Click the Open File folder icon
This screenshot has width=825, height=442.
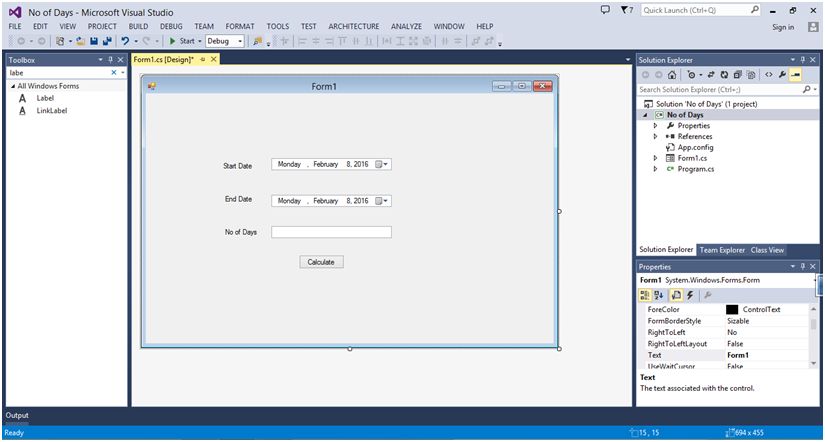(81, 41)
